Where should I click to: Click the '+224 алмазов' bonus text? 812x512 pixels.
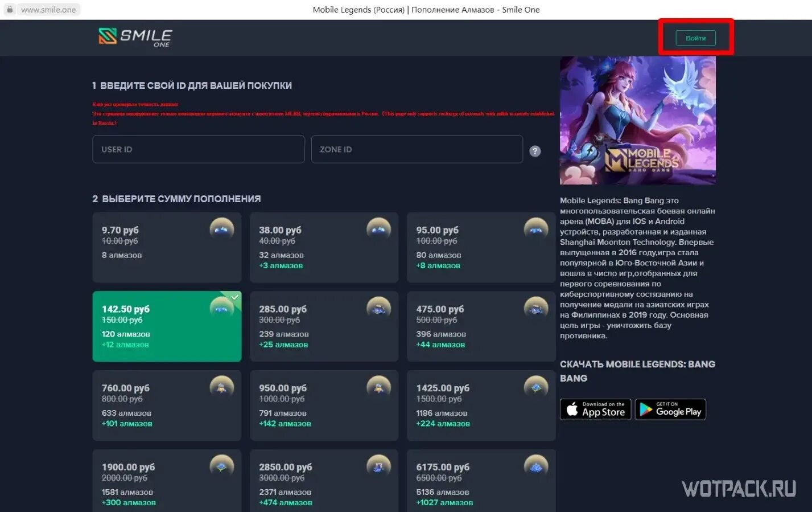[x=443, y=424]
